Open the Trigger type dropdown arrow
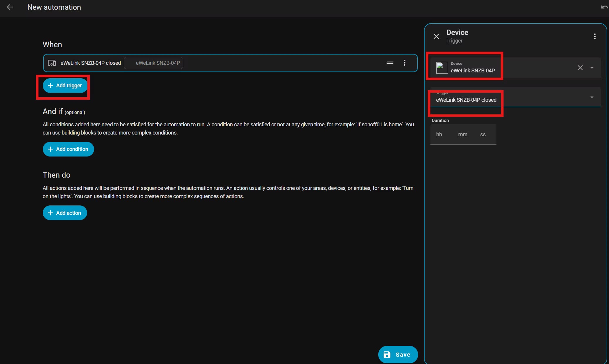The width and height of the screenshot is (609, 364). click(x=592, y=97)
